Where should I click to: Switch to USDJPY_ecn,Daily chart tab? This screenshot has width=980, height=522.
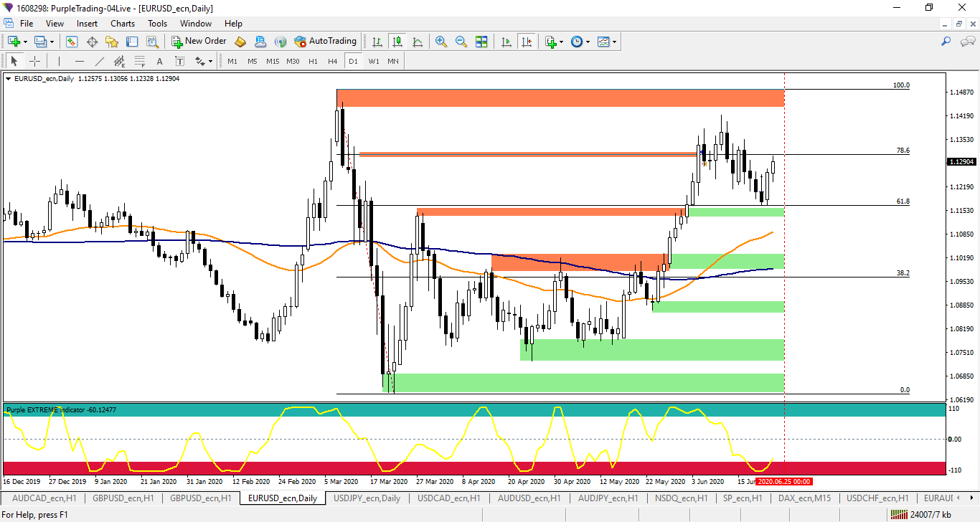367,498
